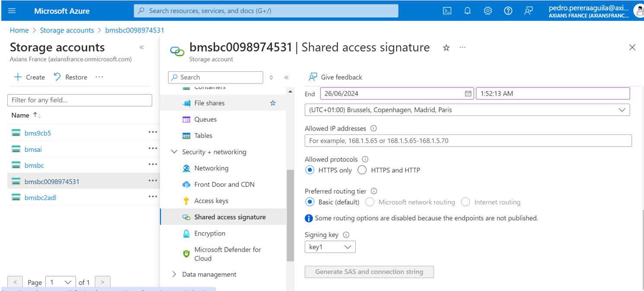The image size is (644, 291).
Task: Open the hamburger portal menu
Action: [x=12, y=11]
